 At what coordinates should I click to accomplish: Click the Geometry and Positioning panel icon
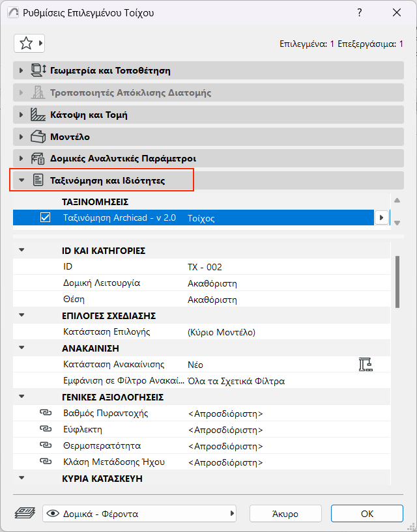click(x=38, y=70)
